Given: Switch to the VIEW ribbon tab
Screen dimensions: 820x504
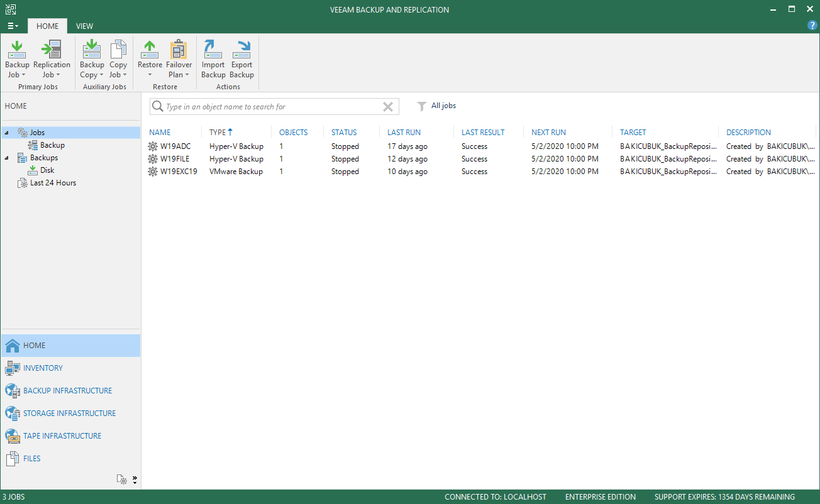Looking at the screenshot, I should [x=84, y=26].
